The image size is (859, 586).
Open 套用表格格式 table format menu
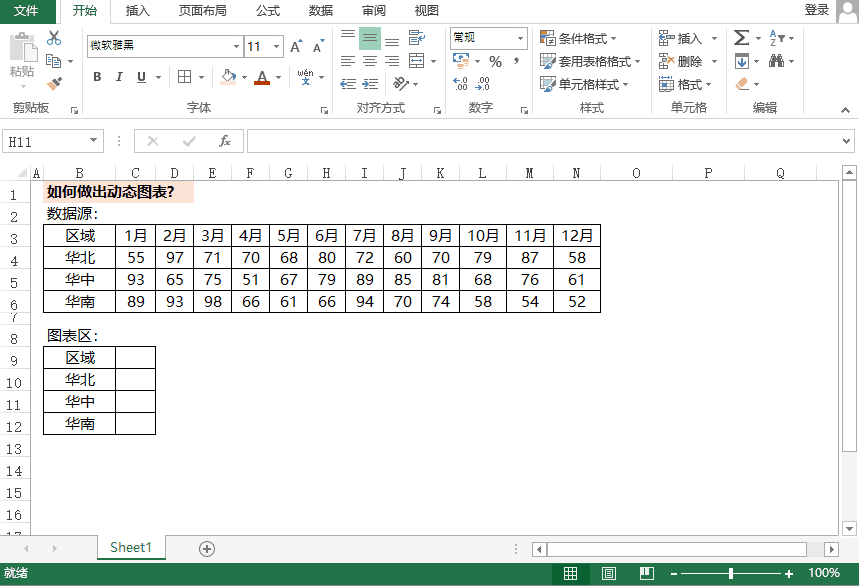590,61
